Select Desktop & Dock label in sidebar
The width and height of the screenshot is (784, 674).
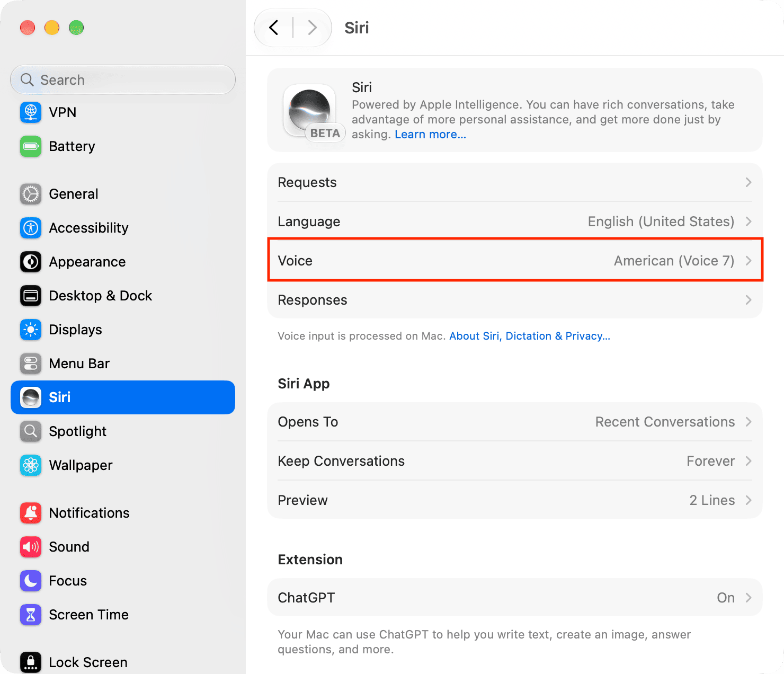101,296
